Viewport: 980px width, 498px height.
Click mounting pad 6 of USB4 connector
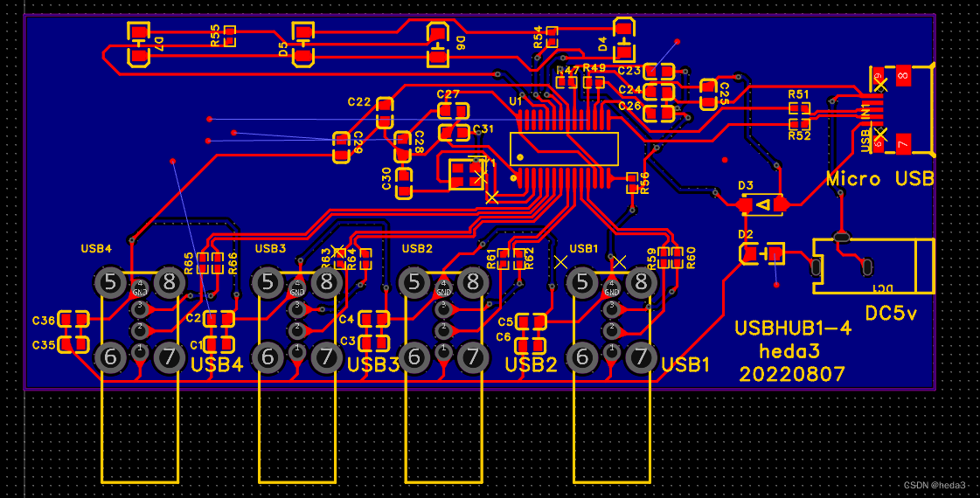(x=111, y=357)
